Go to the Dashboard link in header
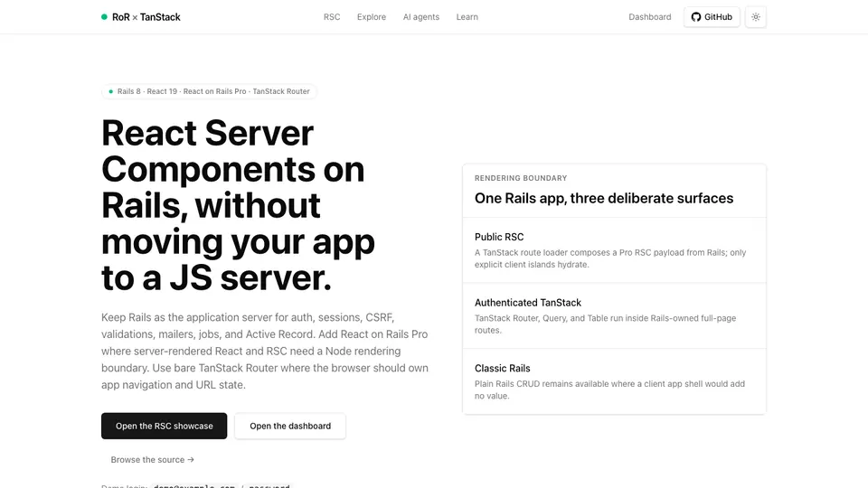Image resolution: width=868 pixels, height=488 pixels. pos(649,17)
